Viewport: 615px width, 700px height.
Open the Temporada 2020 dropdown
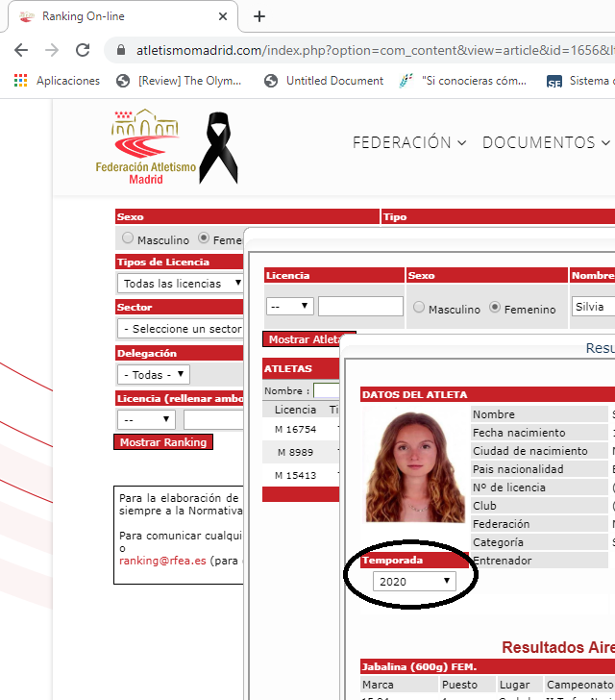[414, 581]
